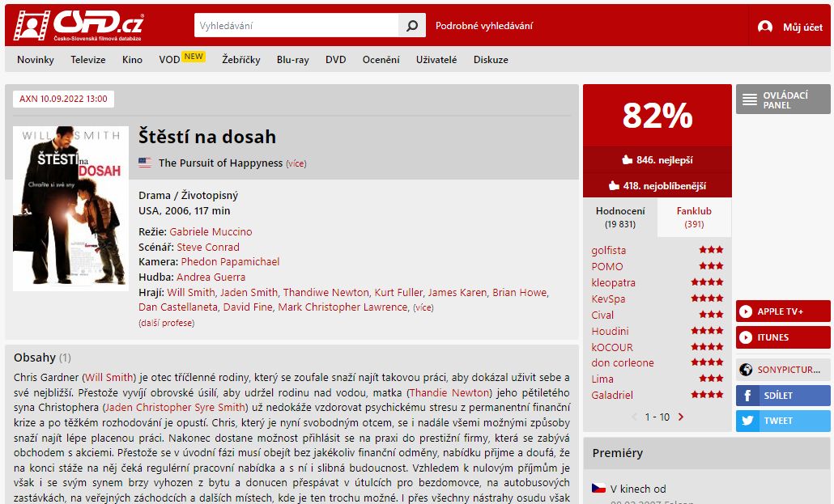
Task: Open user Galadriel's profile
Action: pos(612,395)
